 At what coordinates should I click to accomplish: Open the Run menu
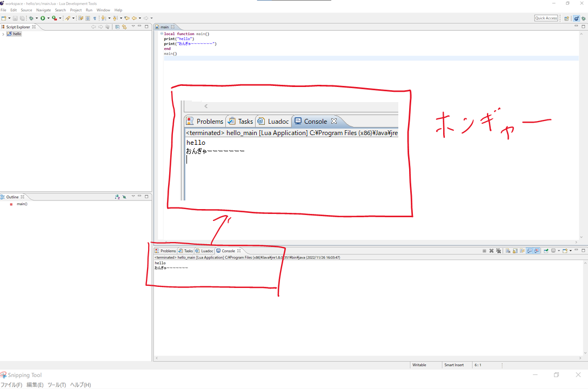click(x=89, y=10)
